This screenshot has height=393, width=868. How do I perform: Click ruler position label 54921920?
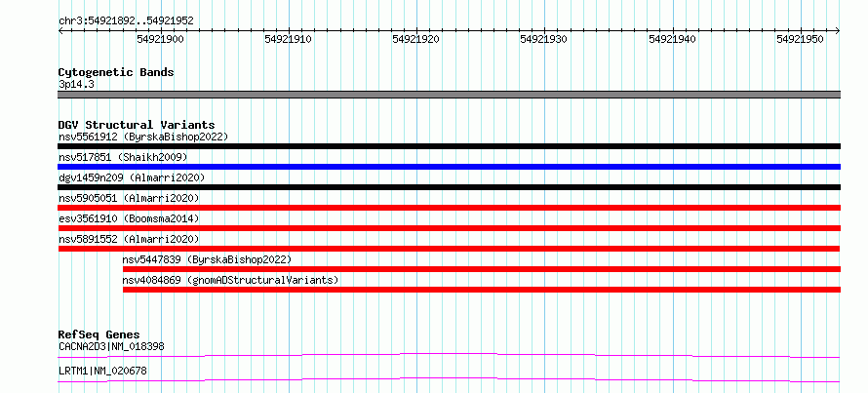pos(416,39)
